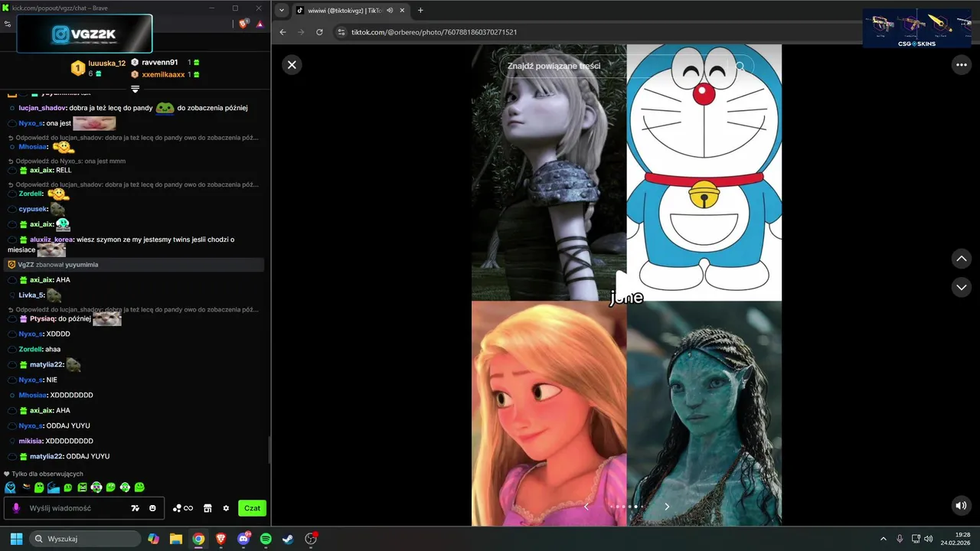
Task: Open File Explorer from the taskbar
Action: pos(176,539)
